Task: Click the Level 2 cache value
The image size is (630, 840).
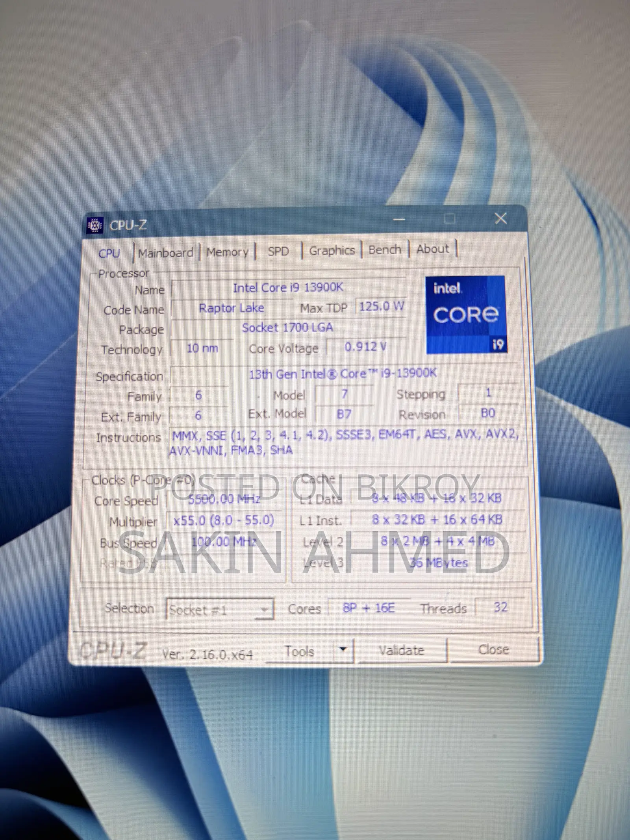Action: [x=437, y=541]
